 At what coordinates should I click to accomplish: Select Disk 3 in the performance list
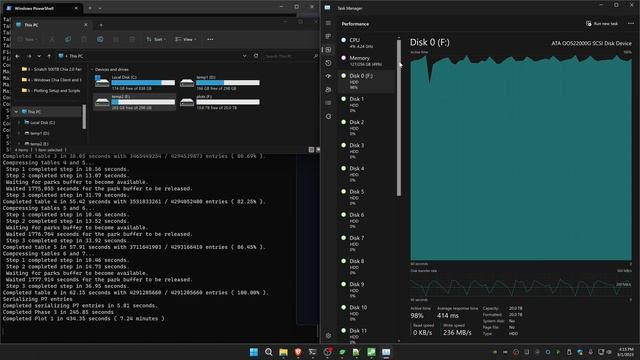[367, 151]
